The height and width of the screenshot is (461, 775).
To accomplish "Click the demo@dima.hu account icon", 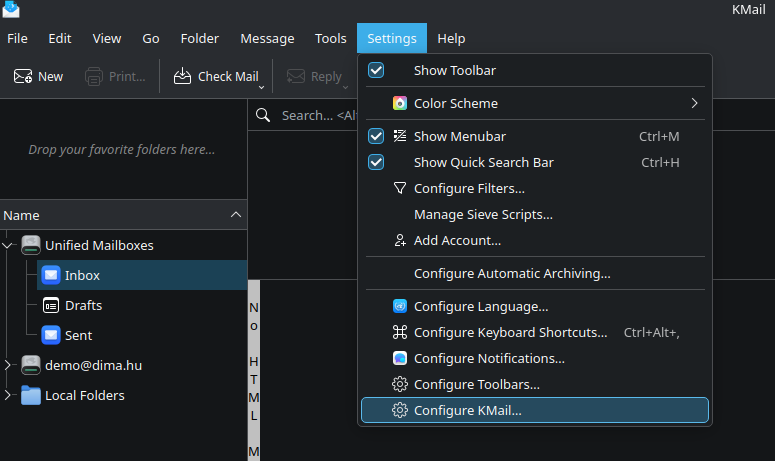I will 31,365.
